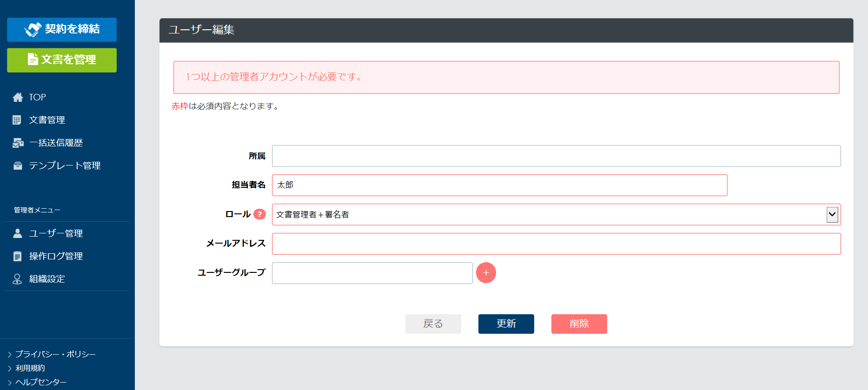Click the tray icon beside テンプレート管理
The width and height of the screenshot is (868, 390).
point(18,165)
